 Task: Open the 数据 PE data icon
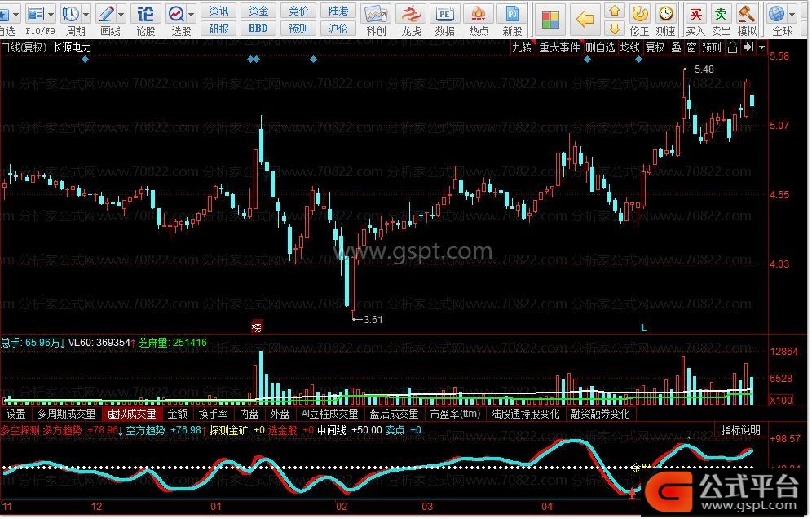coord(445,14)
